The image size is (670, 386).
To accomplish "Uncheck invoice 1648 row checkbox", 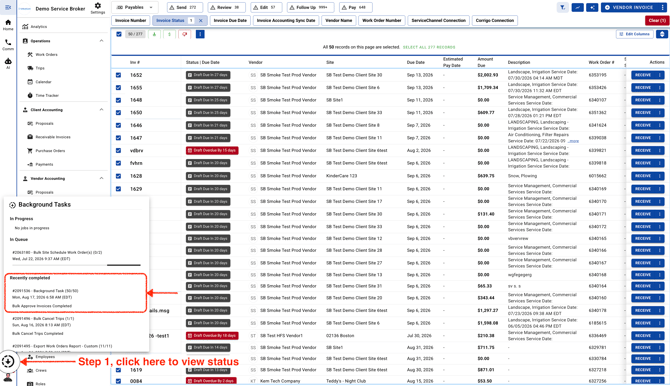I will [x=118, y=100].
